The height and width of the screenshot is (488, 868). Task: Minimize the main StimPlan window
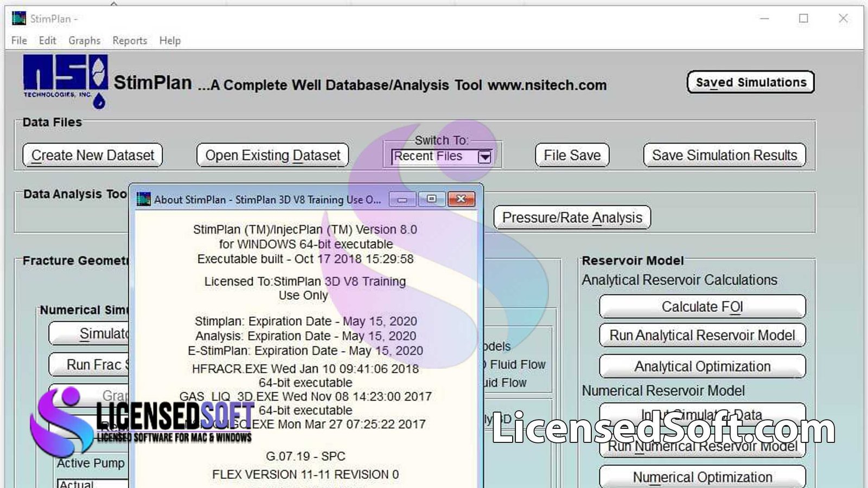click(764, 18)
